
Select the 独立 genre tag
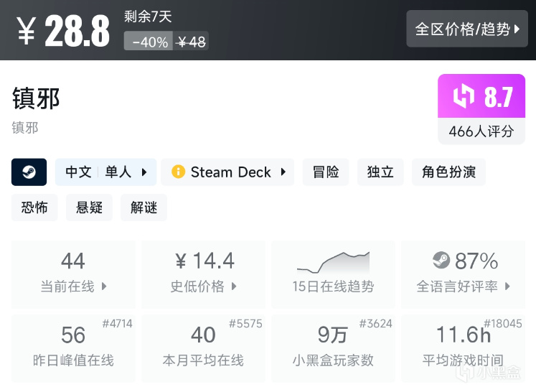pos(380,172)
